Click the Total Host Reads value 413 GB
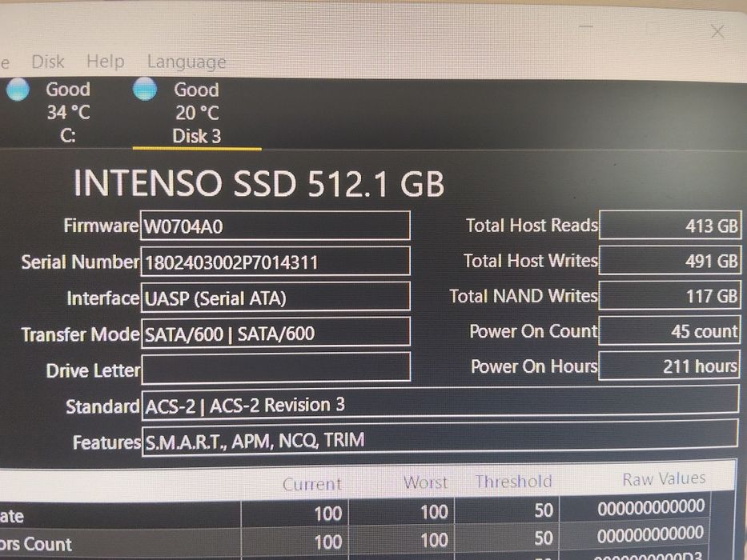 click(670, 225)
